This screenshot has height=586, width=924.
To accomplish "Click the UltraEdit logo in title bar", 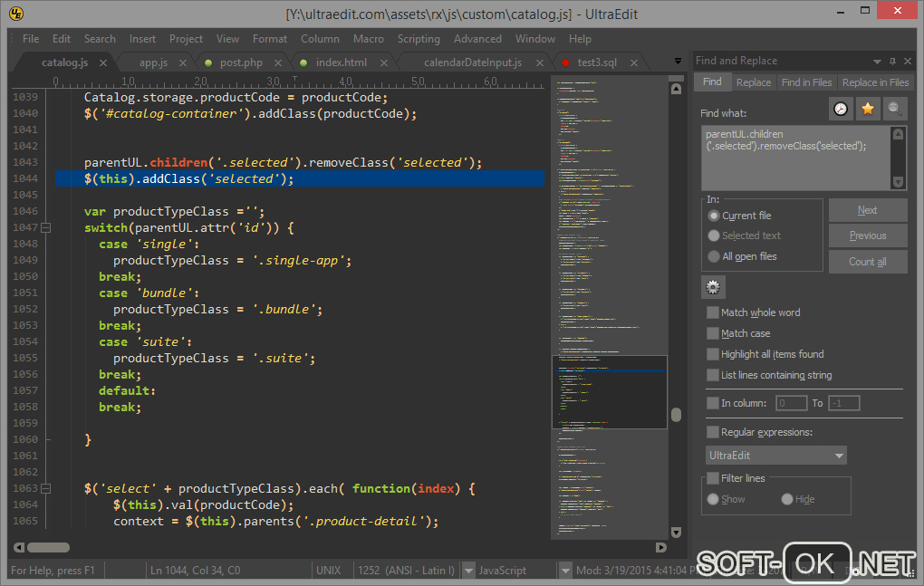I will point(16,14).
